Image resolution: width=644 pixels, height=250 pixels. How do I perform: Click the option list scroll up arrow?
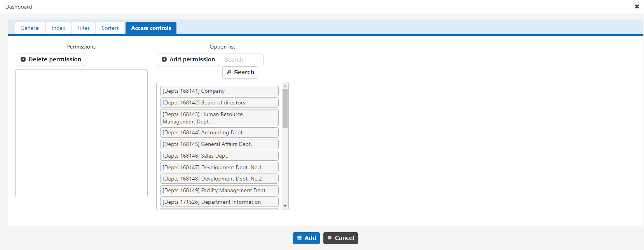coord(285,86)
